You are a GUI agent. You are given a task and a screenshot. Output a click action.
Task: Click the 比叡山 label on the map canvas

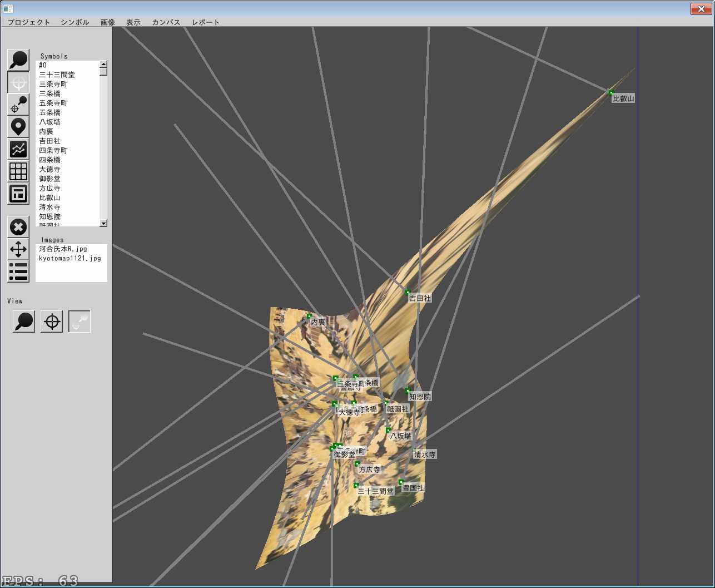pyautogui.click(x=623, y=98)
